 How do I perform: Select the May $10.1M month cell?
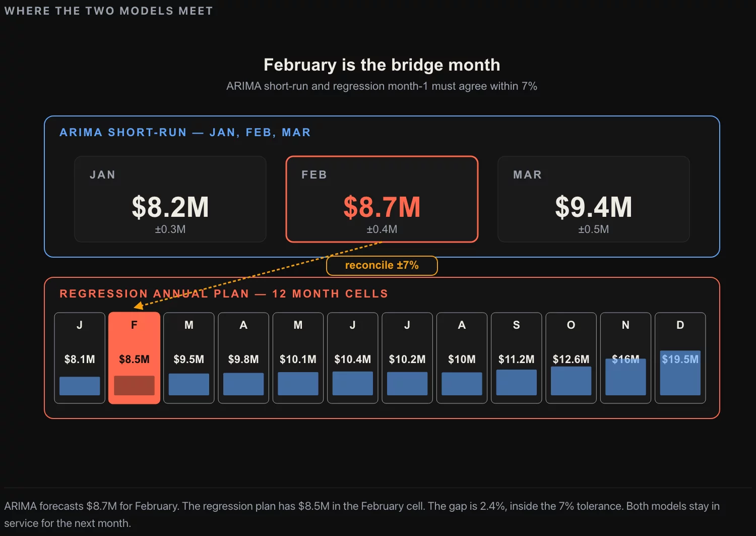(x=298, y=358)
